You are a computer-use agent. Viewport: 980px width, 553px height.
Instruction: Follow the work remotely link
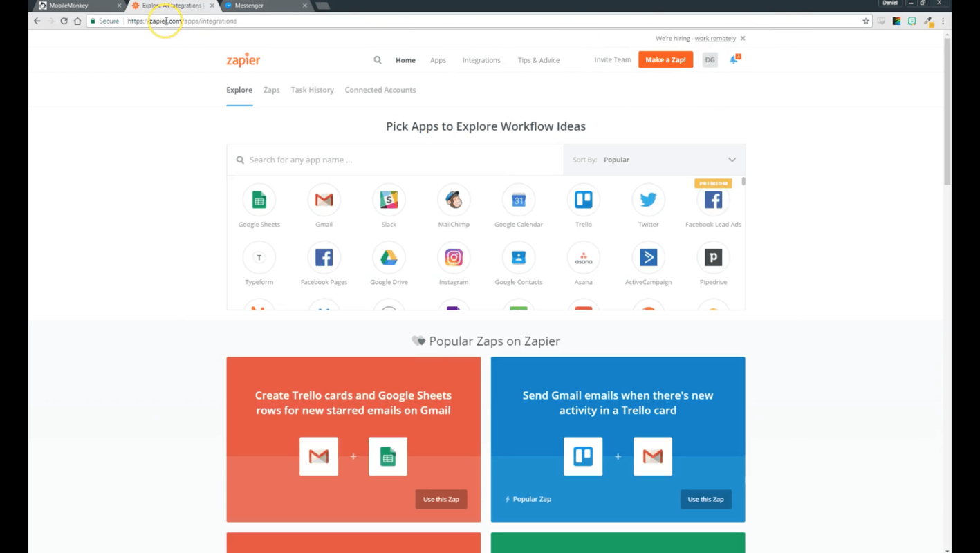715,39
